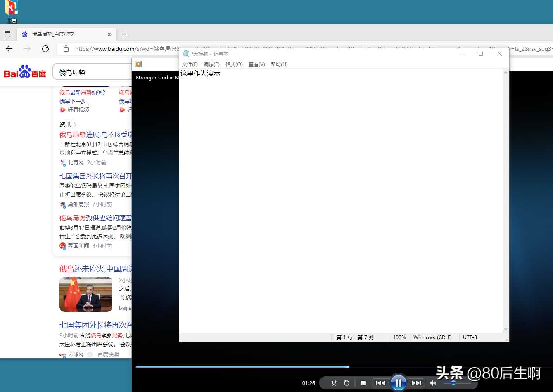Stop playback in the media player
Image resolution: width=553 pixels, height=392 pixels.
[x=363, y=383]
